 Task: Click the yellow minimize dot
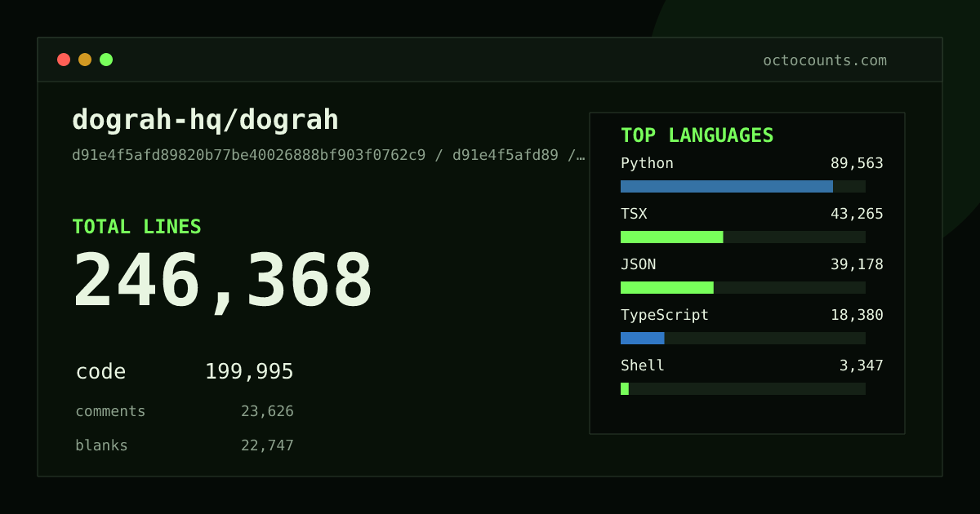[x=85, y=60]
